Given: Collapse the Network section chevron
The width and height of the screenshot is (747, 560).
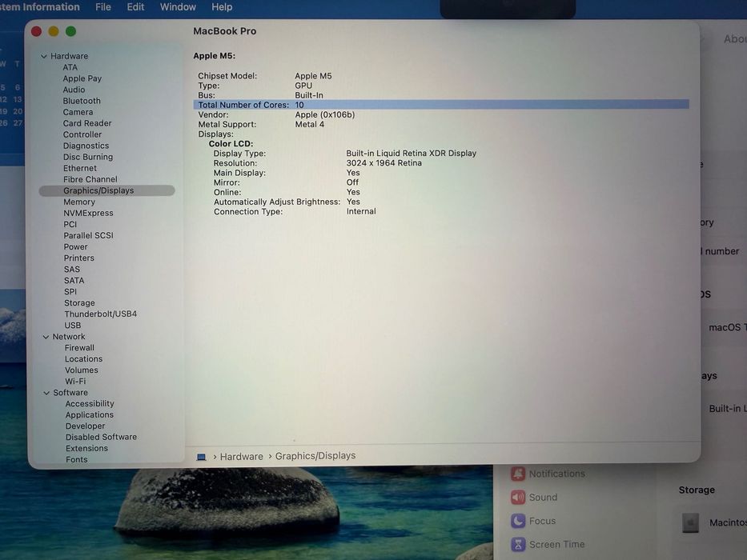Looking at the screenshot, I should pyautogui.click(x=46, y=337).
